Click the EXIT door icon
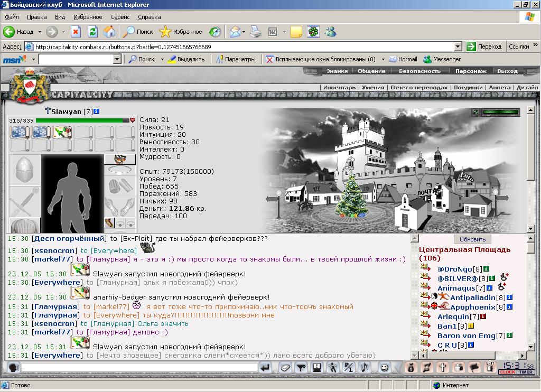The height and width of the screenshot is (392, 541). pos(490,367)
